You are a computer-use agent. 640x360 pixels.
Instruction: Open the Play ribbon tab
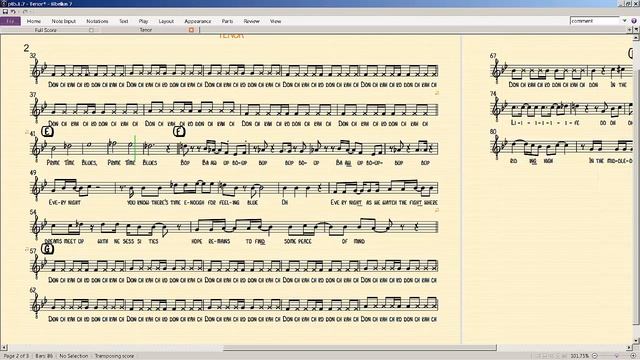(x=143, y=21)
